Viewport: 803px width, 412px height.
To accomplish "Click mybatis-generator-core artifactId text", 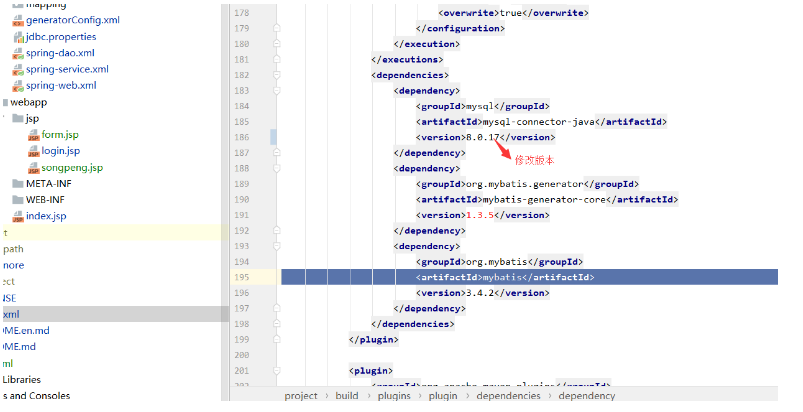I will tap(544, 200).
